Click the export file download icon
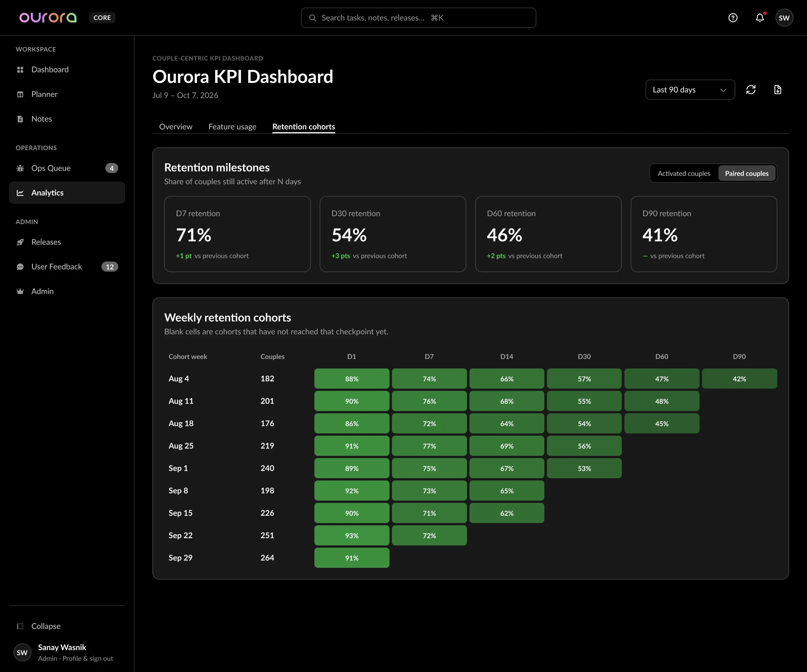 778,89
